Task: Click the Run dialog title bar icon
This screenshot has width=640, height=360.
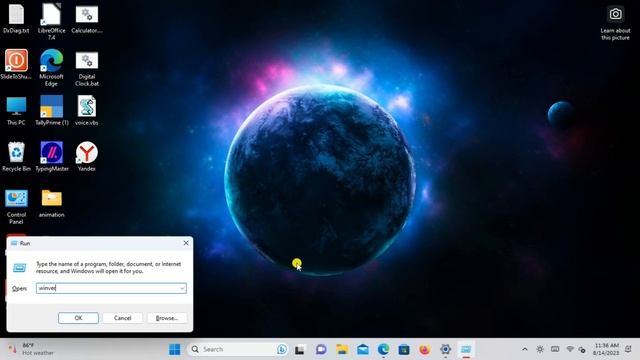Action: (x=14, y=243)
